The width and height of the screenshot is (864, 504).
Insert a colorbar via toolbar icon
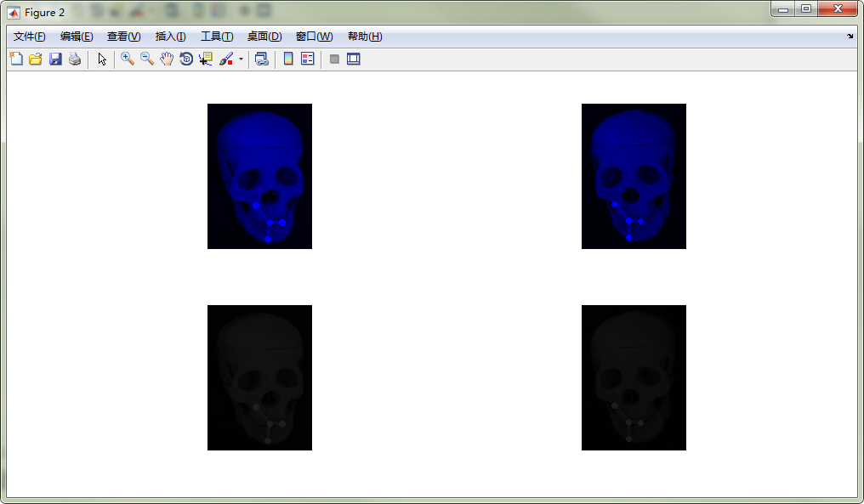click(288, 59)
